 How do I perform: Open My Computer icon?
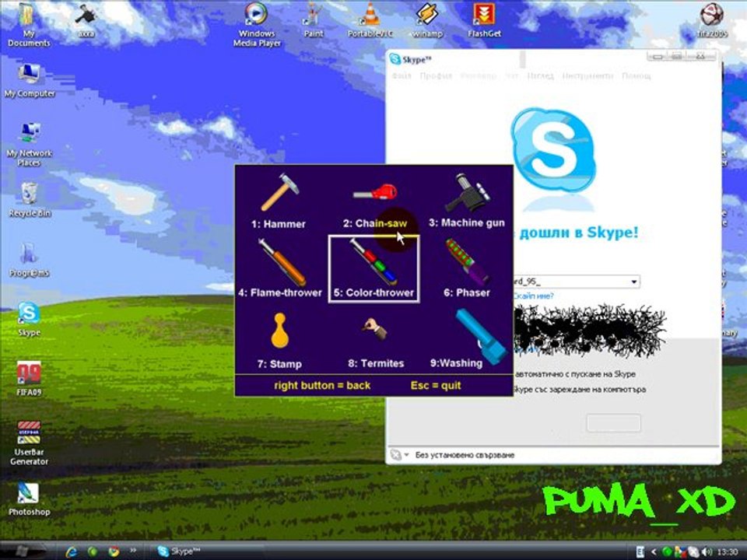pyautogui.click(x=30, y=81)
